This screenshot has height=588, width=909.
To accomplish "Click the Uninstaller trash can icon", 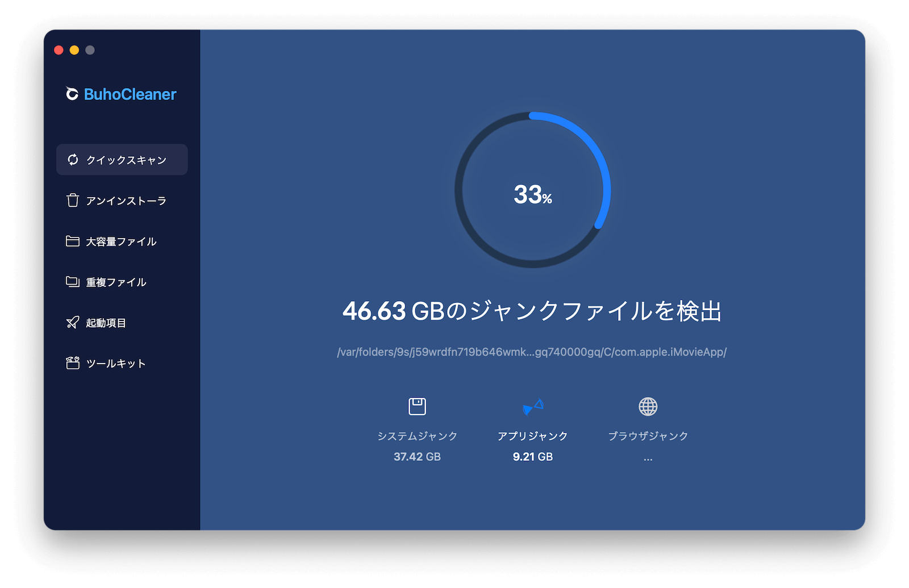I will coord(73,201).
